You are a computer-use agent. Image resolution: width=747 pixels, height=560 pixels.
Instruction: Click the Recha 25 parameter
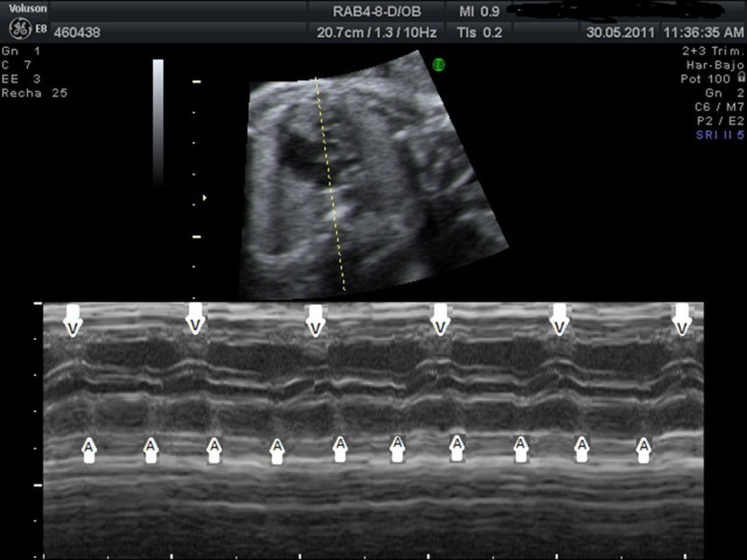[34, 93]
